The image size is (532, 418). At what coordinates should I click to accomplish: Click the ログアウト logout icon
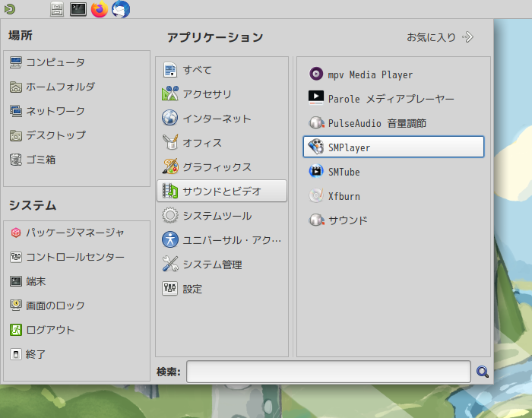pyautogui.click(x=16, y=330)
